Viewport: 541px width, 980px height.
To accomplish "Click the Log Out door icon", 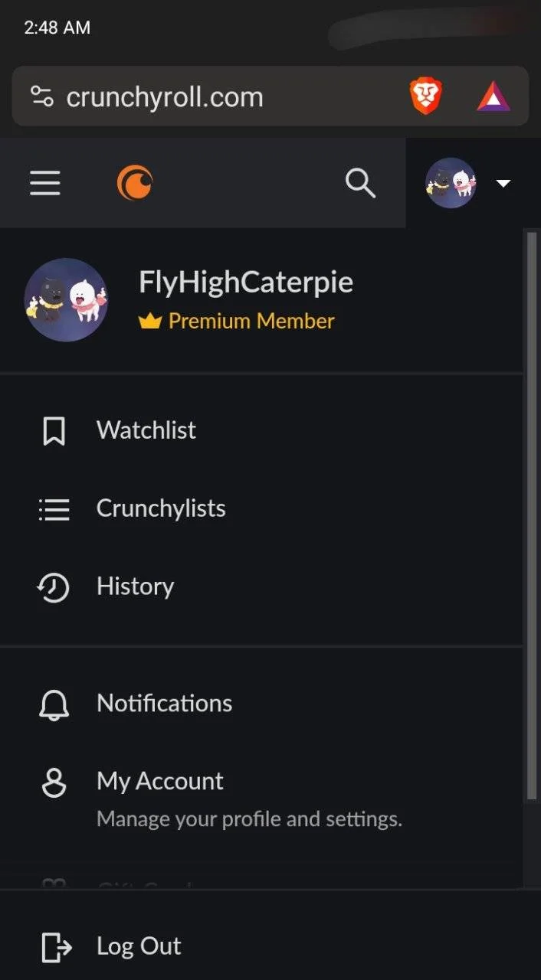I will click(x=56, y=947).
